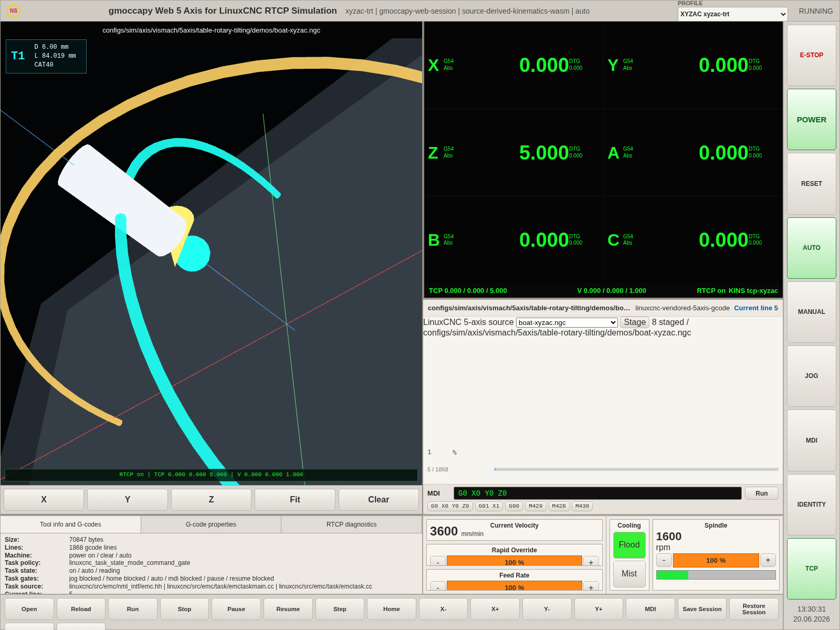The height and width of the screenshot is (630, 840).
Task: Toggle Flood cooling
Action: [629, 545]
